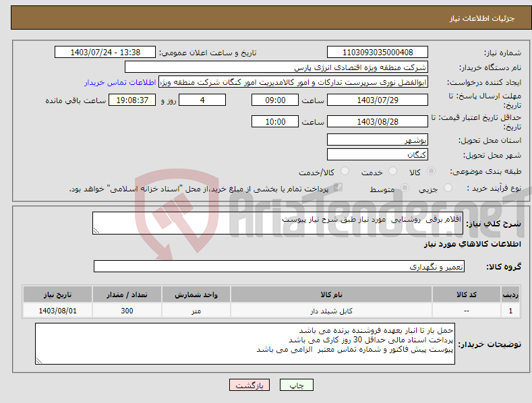
Task: Click the need number field 1103093035000408
Action: coord(378,53)
